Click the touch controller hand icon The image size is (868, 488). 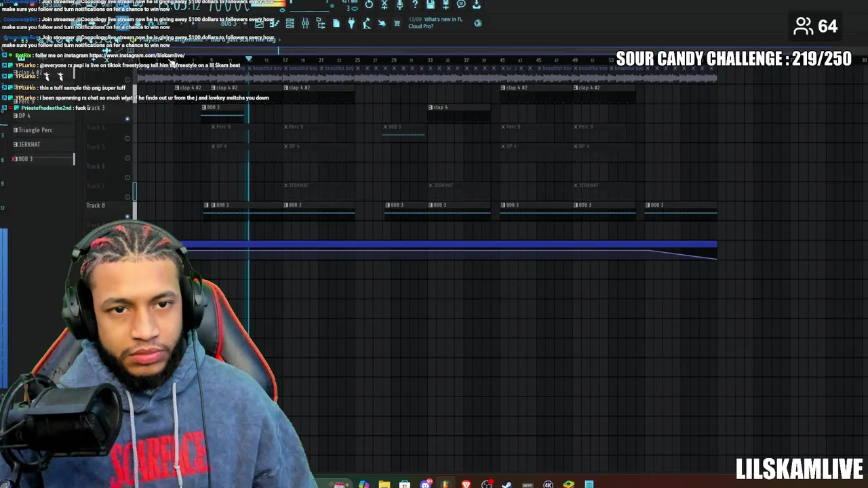(x=381, y=23)
